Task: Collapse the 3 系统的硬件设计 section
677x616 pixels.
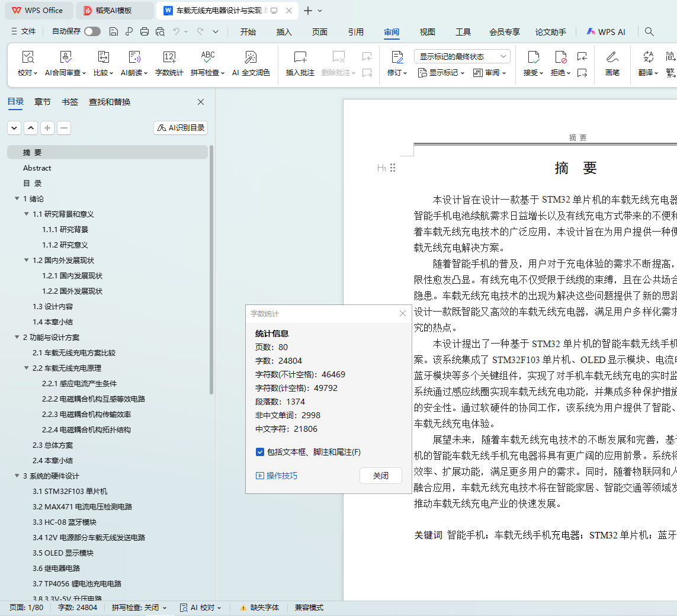Action: tap(17, 476)
